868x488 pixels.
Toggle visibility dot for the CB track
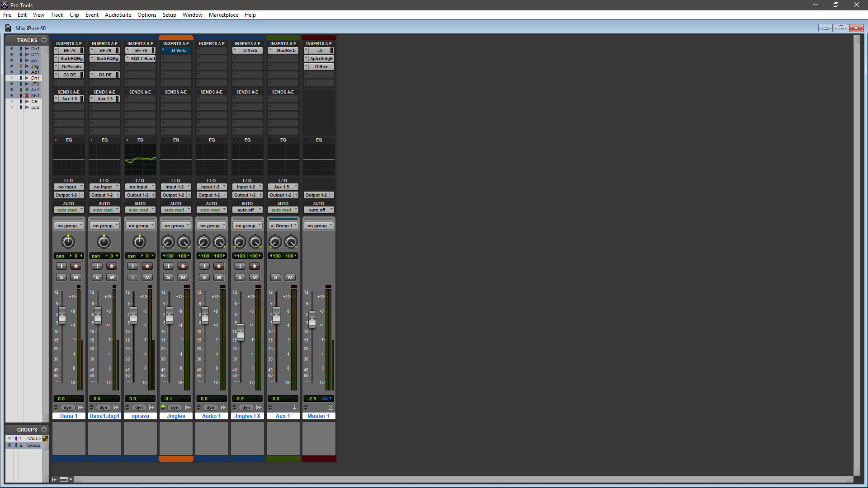(x=12, y=102)
